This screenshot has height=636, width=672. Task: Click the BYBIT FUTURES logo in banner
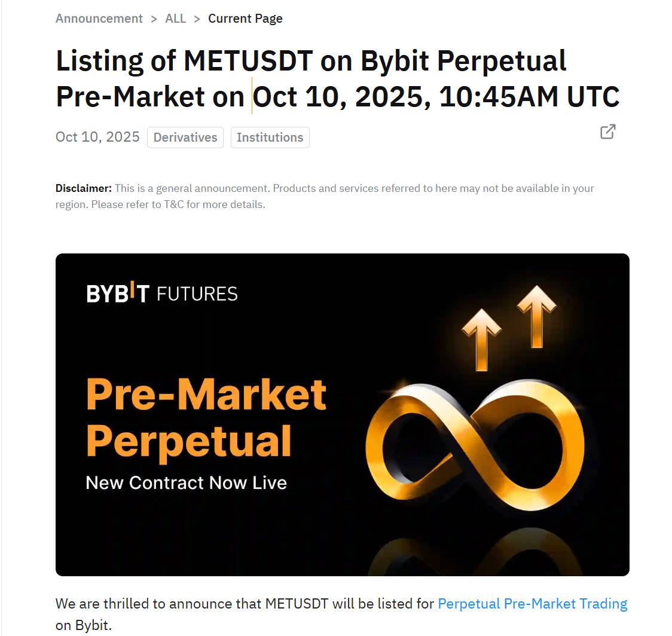(x=162, y=293)
